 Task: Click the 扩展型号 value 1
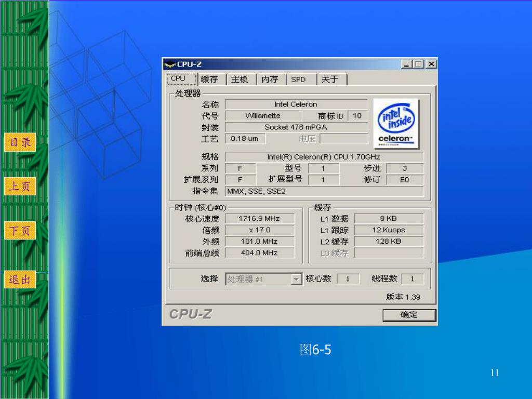coord(323,180)
